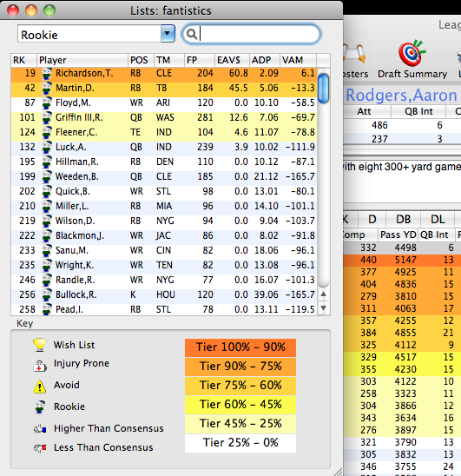This screenshot has width=461, height=476.
Task: Click rookie icon beside Bullock,R.
Action: [46, 295]
